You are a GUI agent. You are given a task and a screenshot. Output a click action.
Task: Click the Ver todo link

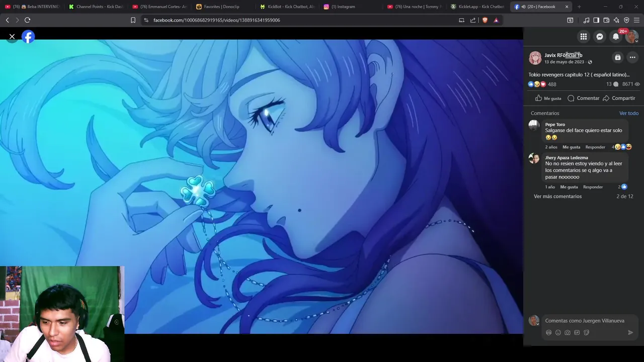click(x=629, y=113)
